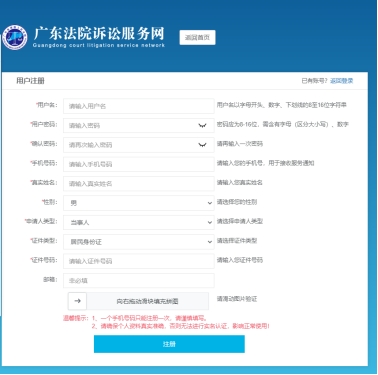378x375 pixels.
Task: Open the 证件类型 dropdown showing 居民身份证
Action: [139, 241]
